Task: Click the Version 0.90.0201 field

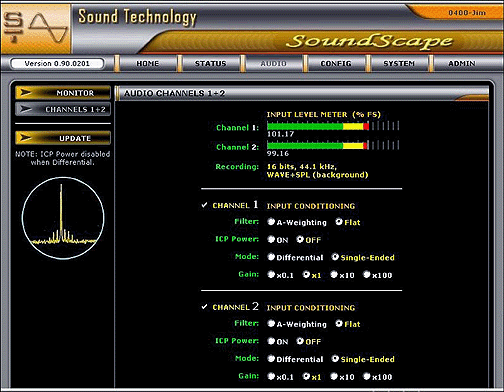Action: click(x=57, y=63)
